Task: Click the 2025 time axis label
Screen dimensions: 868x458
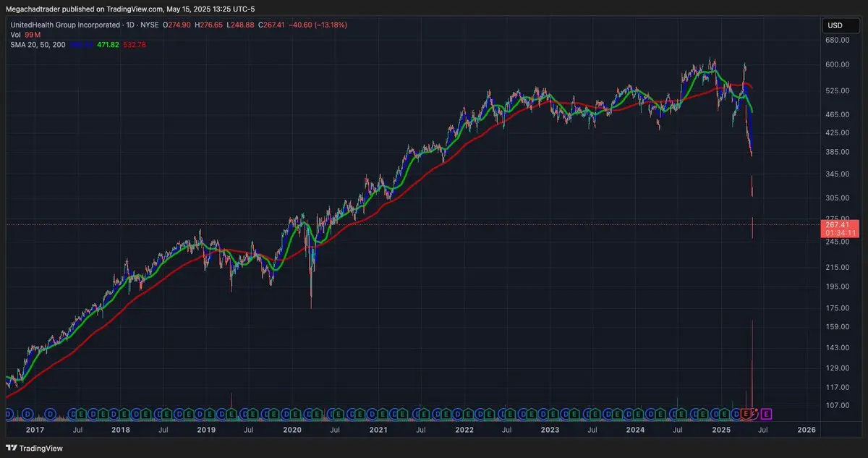Action: pyautogui.click(x=721, y=430)
